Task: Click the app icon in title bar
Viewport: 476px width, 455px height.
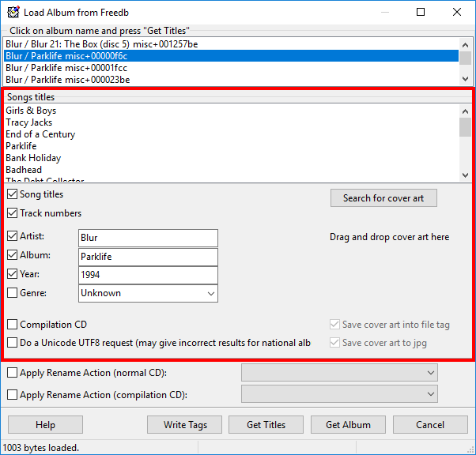Action: click(x=13, y=12)
